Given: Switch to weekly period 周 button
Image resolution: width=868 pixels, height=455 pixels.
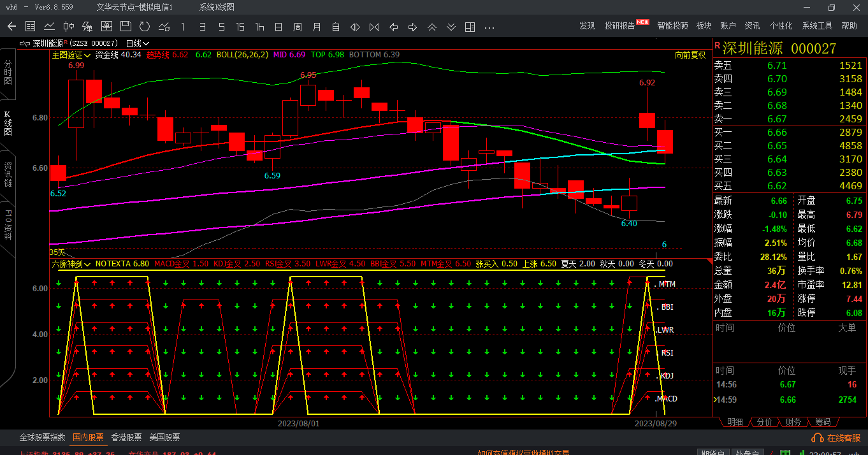Looking at the screenshot, I should [298, 26].
